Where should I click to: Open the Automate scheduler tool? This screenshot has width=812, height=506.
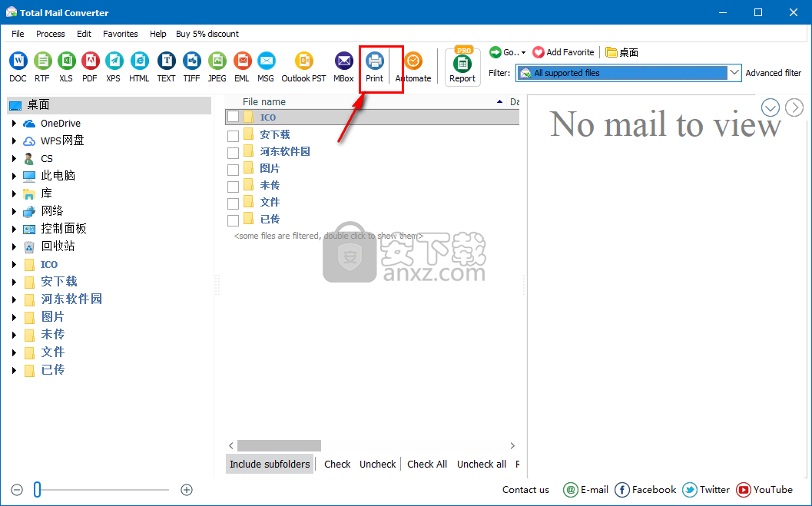click(413, 67)
